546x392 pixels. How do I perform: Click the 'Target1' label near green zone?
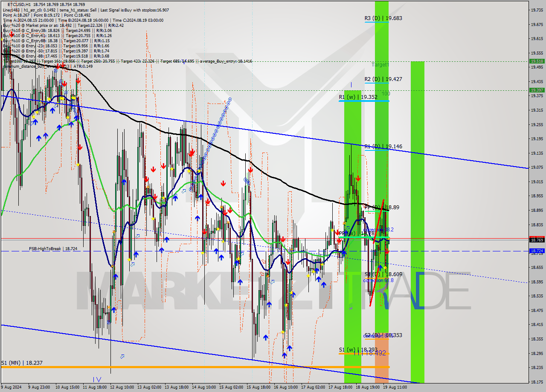click(x=380, y=65)
